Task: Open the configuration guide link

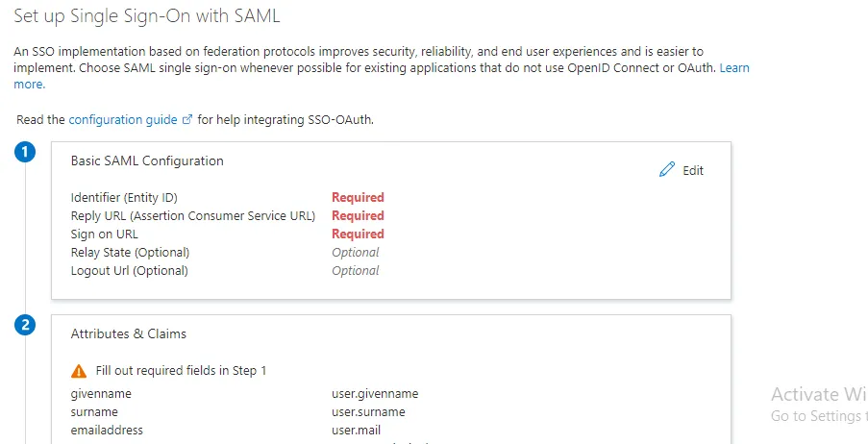Action: [x=123, y=119]
